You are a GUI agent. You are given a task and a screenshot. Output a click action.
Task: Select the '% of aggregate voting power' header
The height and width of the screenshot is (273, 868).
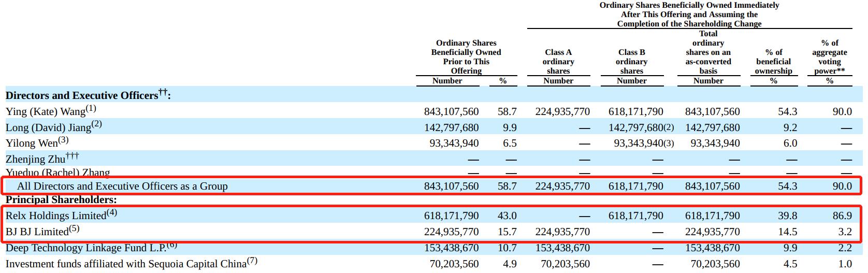click(x=829, y=57)
